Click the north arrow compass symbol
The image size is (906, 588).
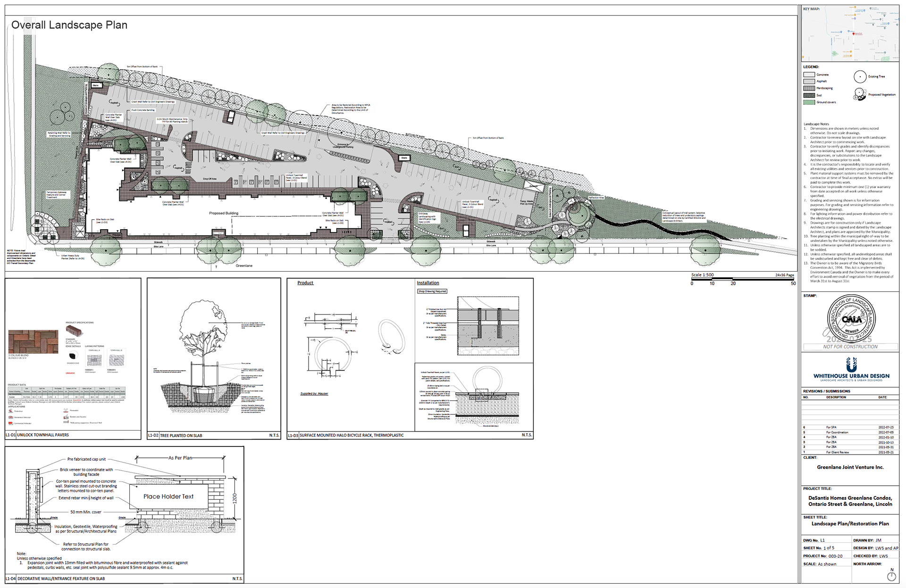point(891,576)
